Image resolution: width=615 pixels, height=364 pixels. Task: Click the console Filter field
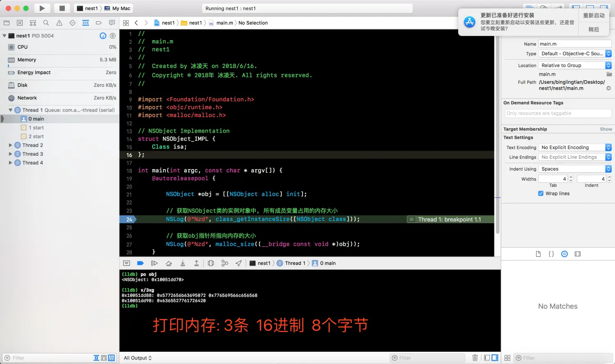(x=427, y=358)
